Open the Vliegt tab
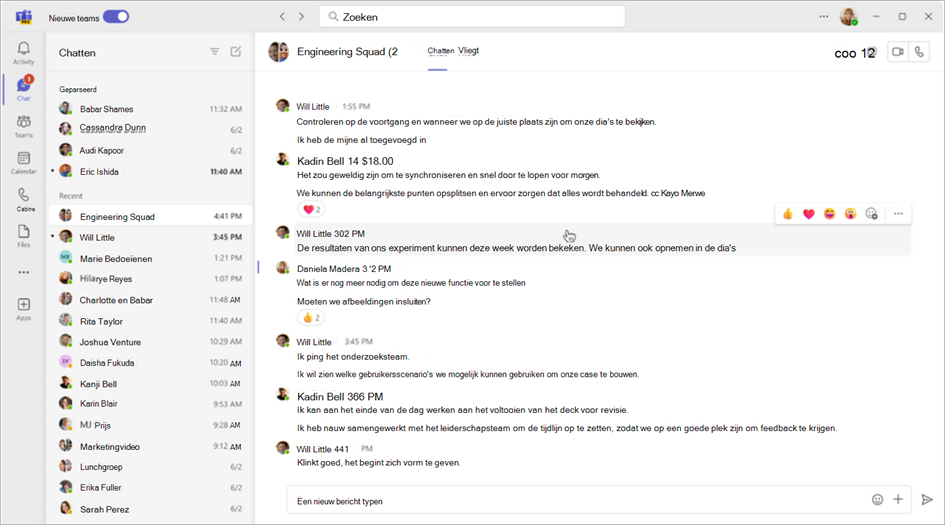Screen dimensions: 945x525 tap(469, 51)
